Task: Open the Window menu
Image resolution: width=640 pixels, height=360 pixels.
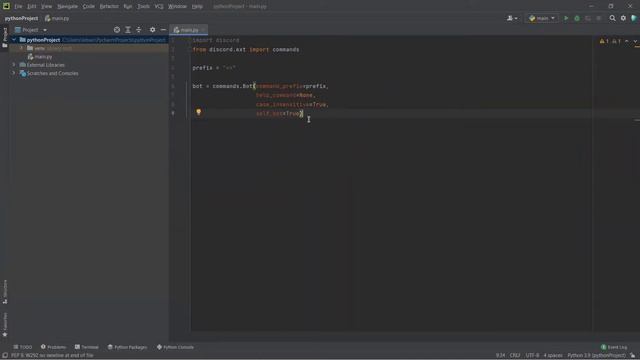Action: pyautogui.click(x=177, y=7)
